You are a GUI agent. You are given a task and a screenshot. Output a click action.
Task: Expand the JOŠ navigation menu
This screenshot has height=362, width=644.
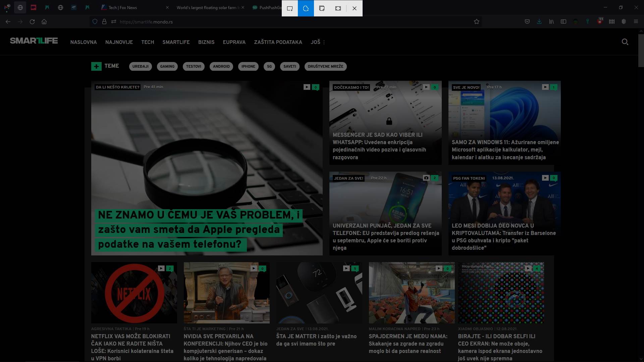(317, 42)
